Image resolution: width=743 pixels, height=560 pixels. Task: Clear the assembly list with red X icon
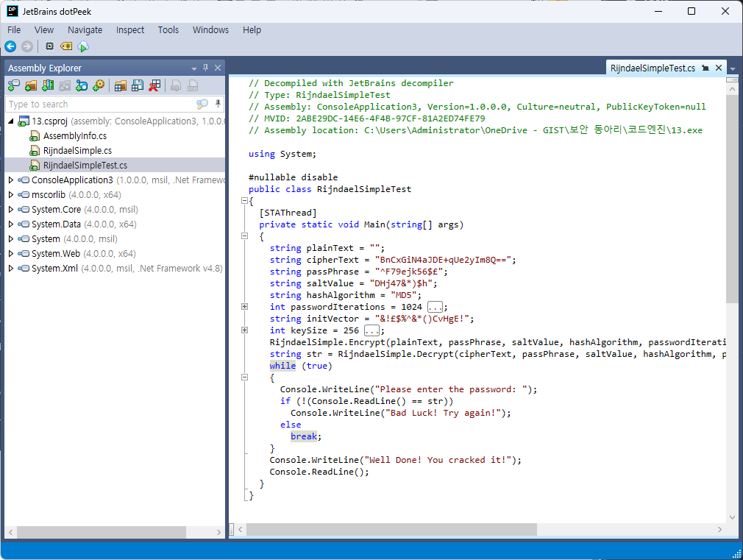[154, 85]
